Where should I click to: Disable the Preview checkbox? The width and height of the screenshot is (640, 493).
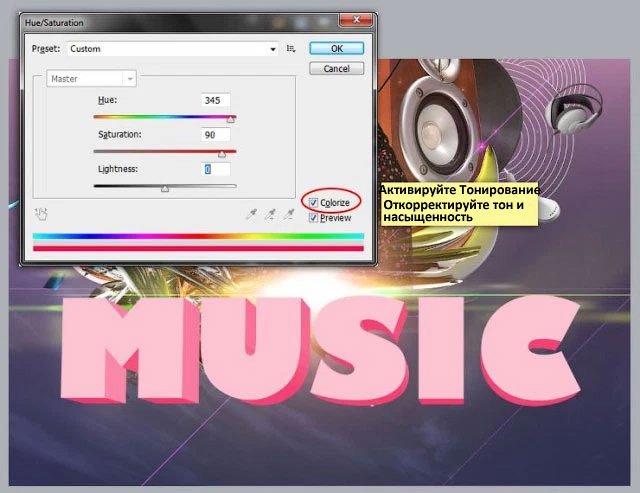[313, 218]
